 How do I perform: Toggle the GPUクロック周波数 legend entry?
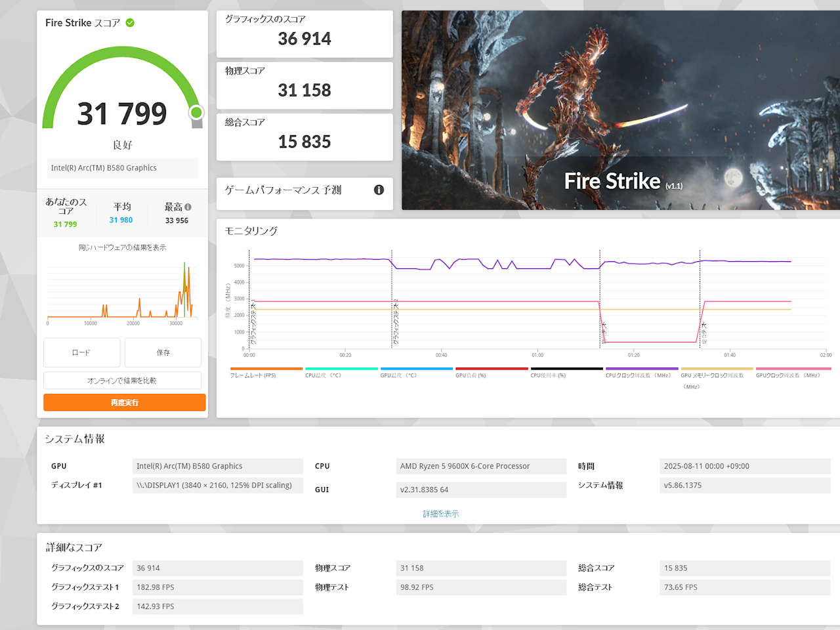click(792, 372)
